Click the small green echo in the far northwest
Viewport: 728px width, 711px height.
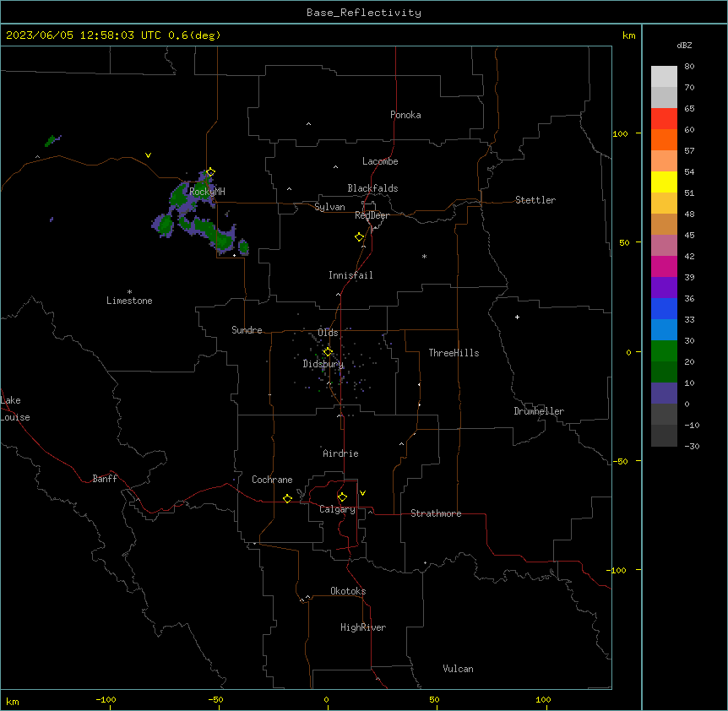[x=51, y=139]
